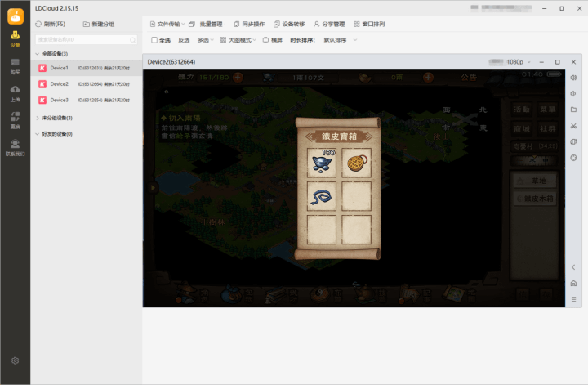The width and height of the screenshot is (588, 385).
Task: Open the 大图模式 view mode dropdown
Action: pyautogui.click(x=238, y=40)
